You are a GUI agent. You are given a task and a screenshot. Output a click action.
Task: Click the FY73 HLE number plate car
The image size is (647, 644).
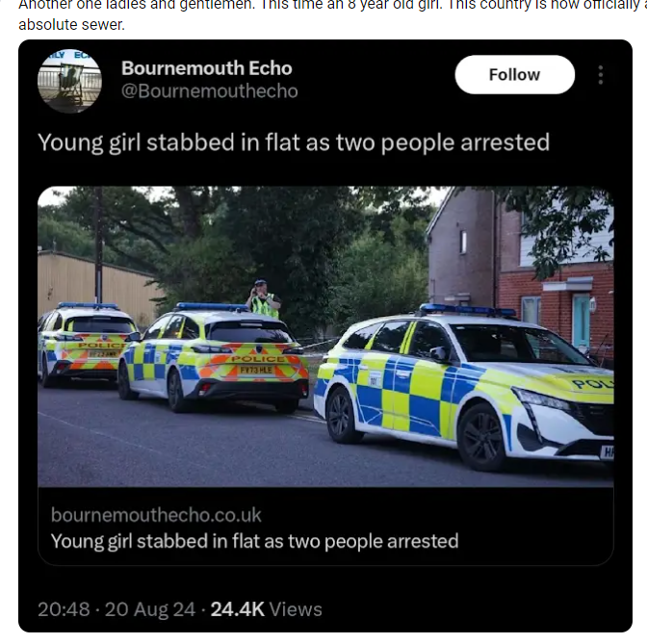point(214,358)
